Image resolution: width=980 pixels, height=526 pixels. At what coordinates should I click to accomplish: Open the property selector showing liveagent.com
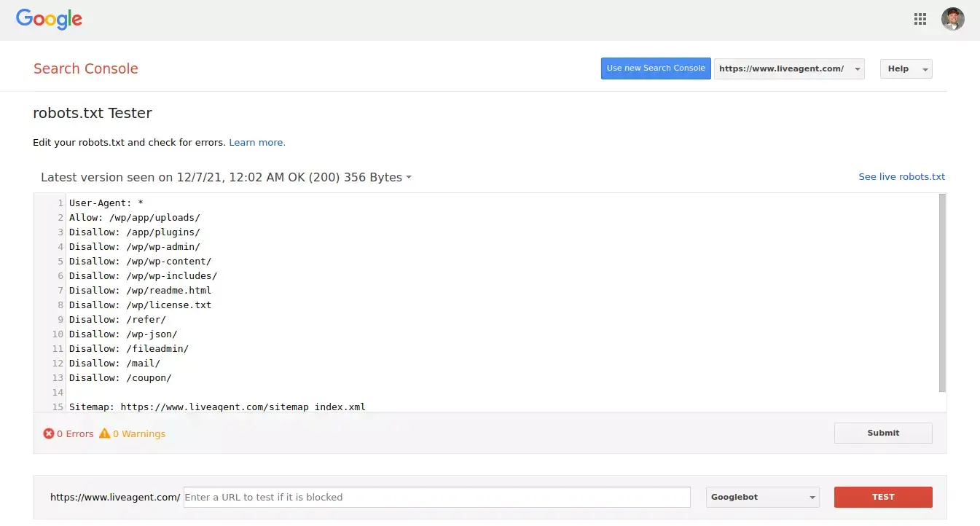pyautogui.click(x=789, y=68)
